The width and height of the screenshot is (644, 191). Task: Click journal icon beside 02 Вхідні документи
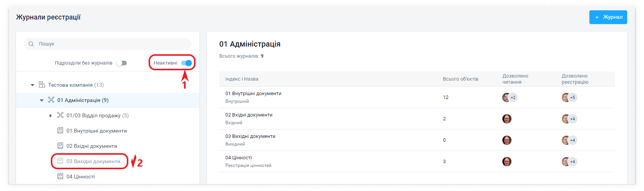click(x=60, y=146)
